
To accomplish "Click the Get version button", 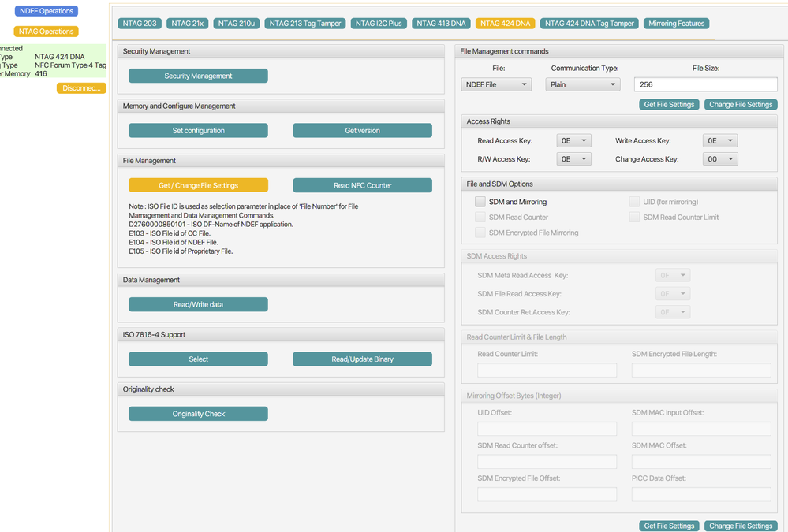I will point(362,131).
